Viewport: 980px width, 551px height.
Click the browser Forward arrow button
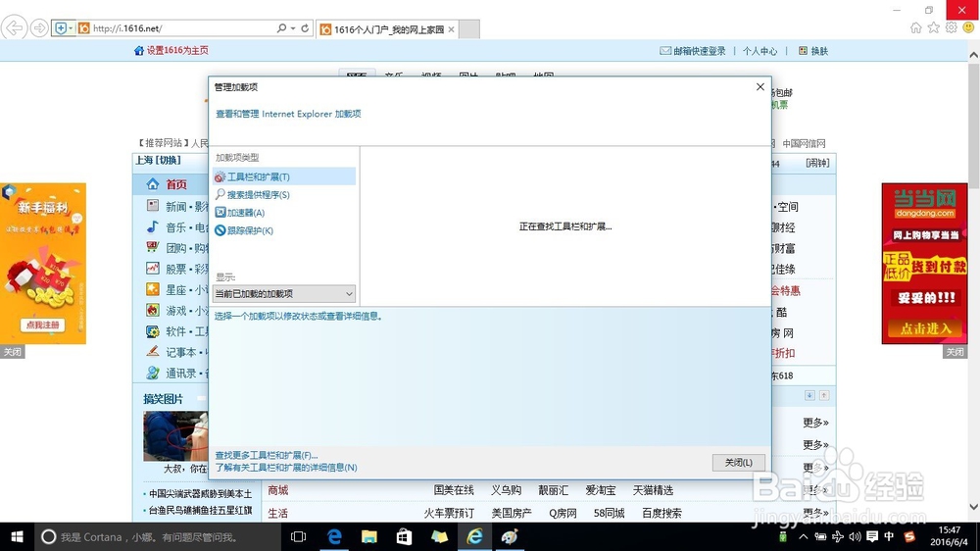(39, 28)
